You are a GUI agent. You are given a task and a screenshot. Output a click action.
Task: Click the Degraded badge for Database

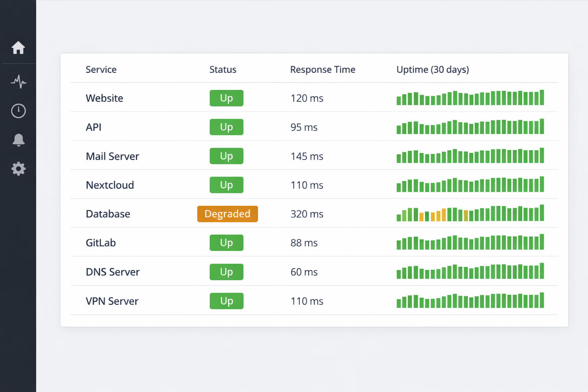227,214
